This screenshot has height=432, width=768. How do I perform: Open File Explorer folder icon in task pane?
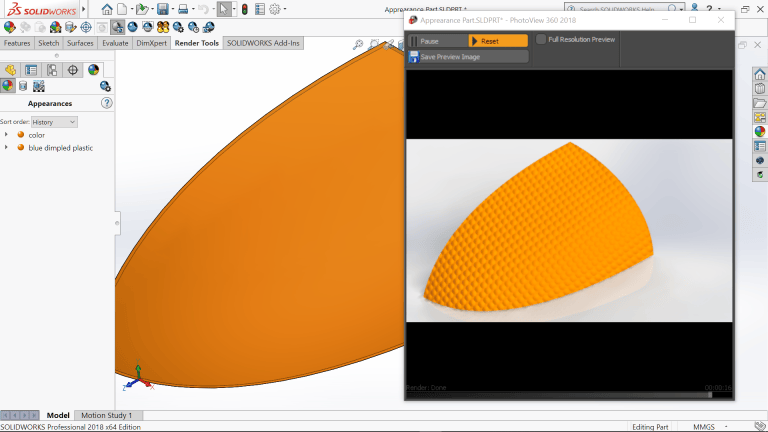[x=760, y=103]
